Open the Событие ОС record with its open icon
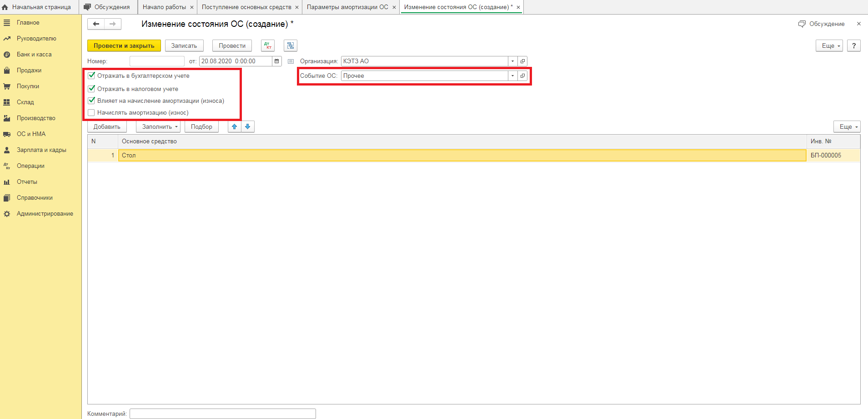The height and width of the screenshot is (419, 868). [522, 76]
